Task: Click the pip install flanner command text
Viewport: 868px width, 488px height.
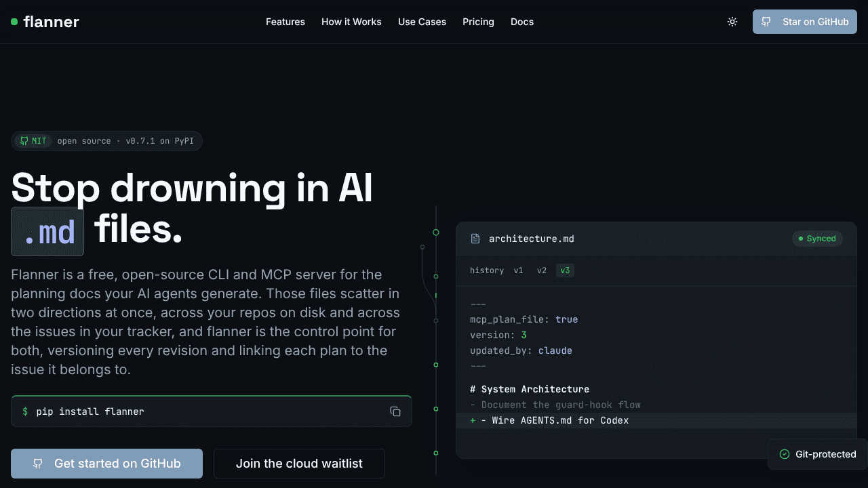Action: 90,411
